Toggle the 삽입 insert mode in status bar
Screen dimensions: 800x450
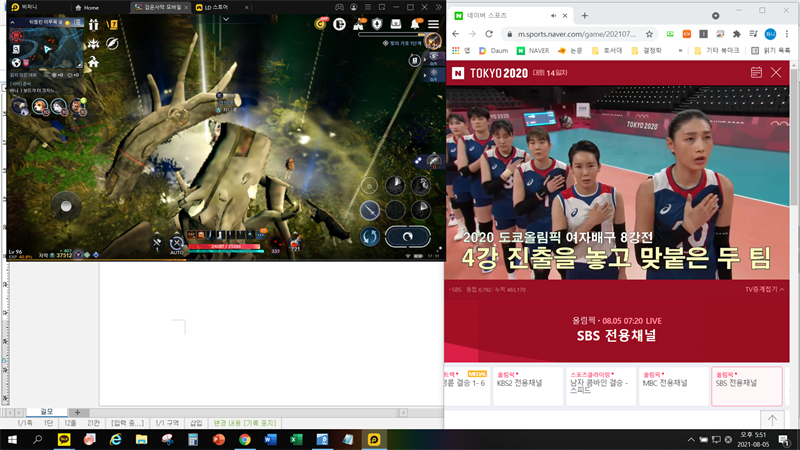(196, 423)
